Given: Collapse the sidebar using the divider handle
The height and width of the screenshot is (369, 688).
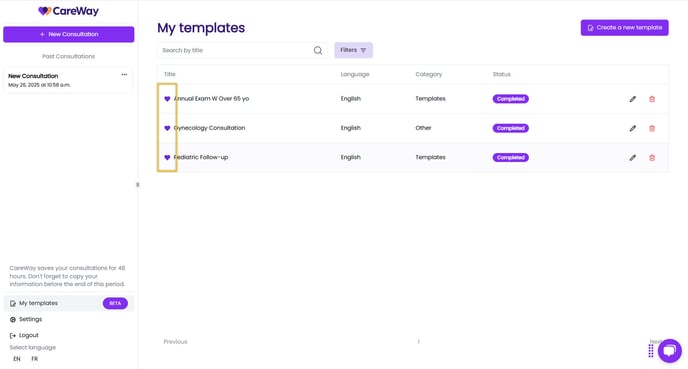Looking at the screenshot, I should (x=137, y=185).
